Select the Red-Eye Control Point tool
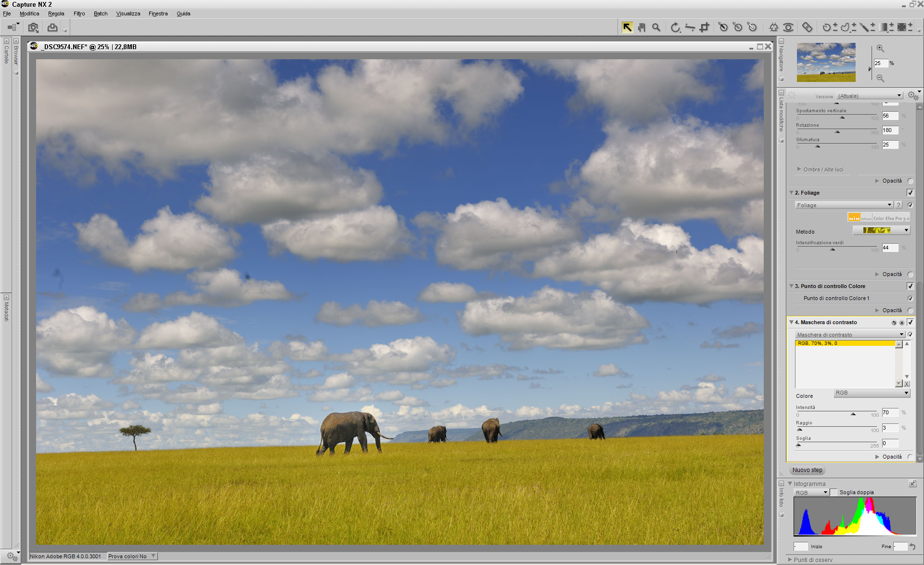Viewport: 924px width, 565px height. tap(788, 27)
